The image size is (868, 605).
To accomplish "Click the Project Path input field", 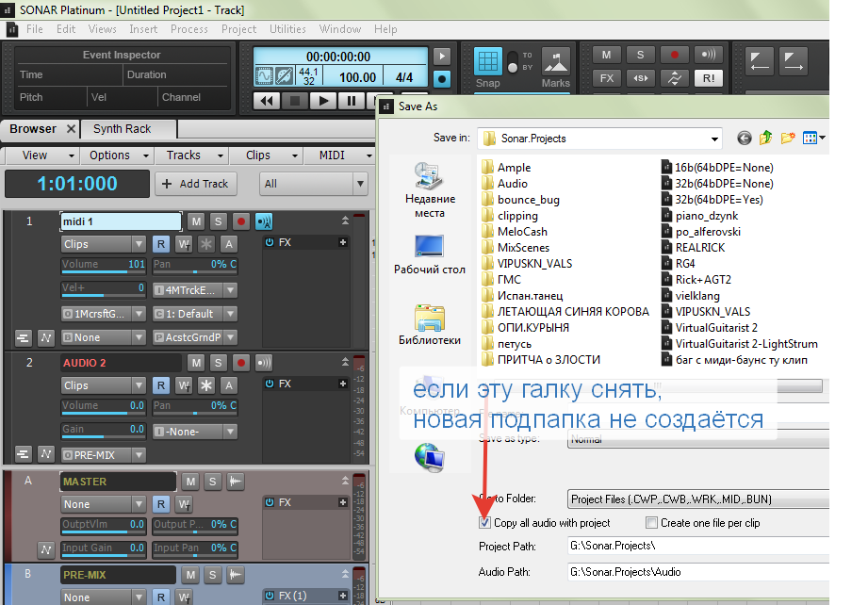I will click(x=698, y=546).
